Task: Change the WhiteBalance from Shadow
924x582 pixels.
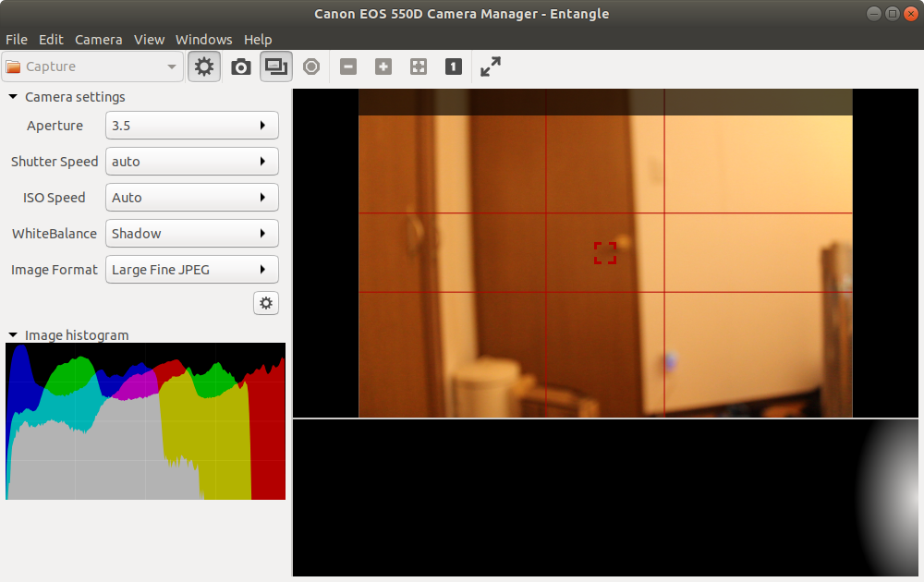Action: pos(191,233)
